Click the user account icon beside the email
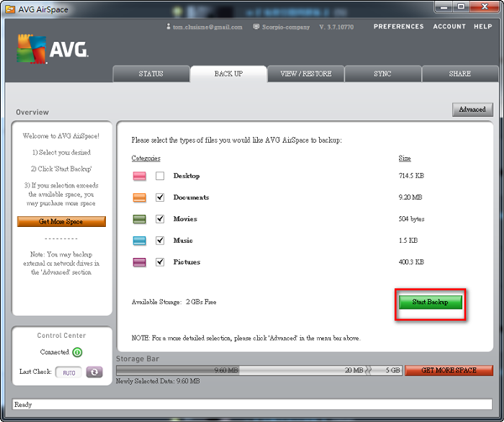The image size is (504, 422). pos(169,26)
